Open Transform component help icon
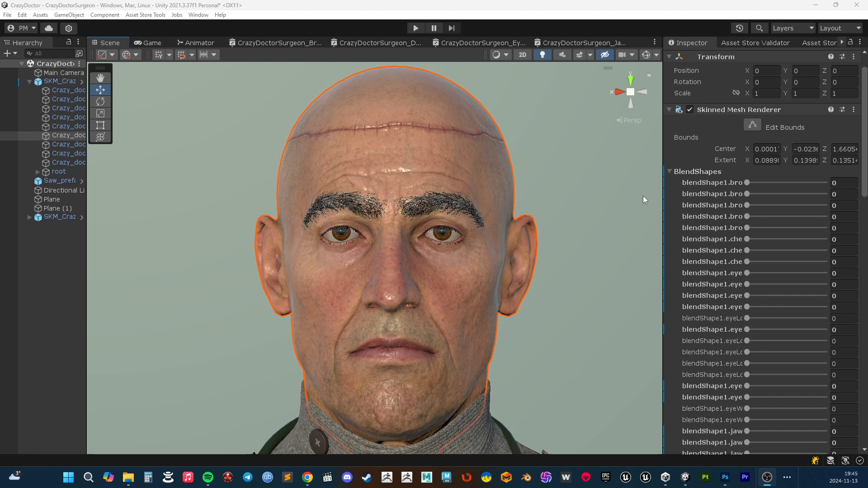This screenshot has height=488, width=868. coord(831,56)
